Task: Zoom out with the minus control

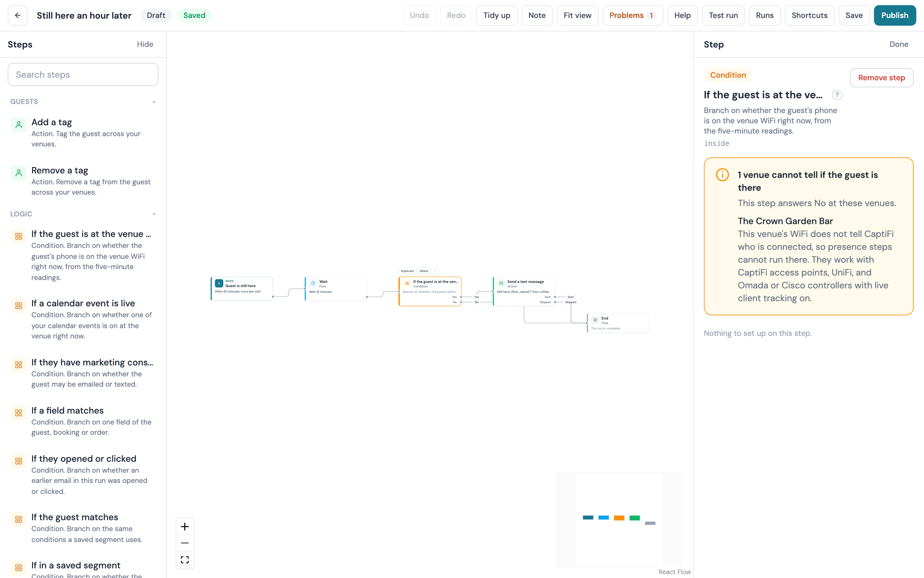Action: [x=185, y=543]
